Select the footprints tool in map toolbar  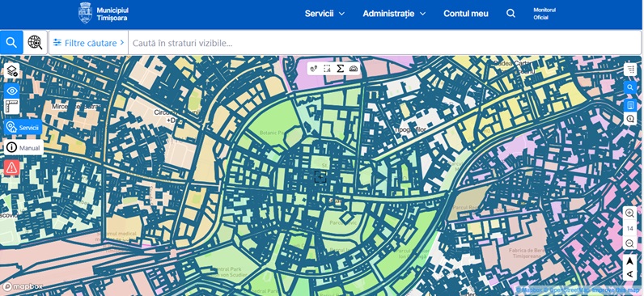[314, 69]
